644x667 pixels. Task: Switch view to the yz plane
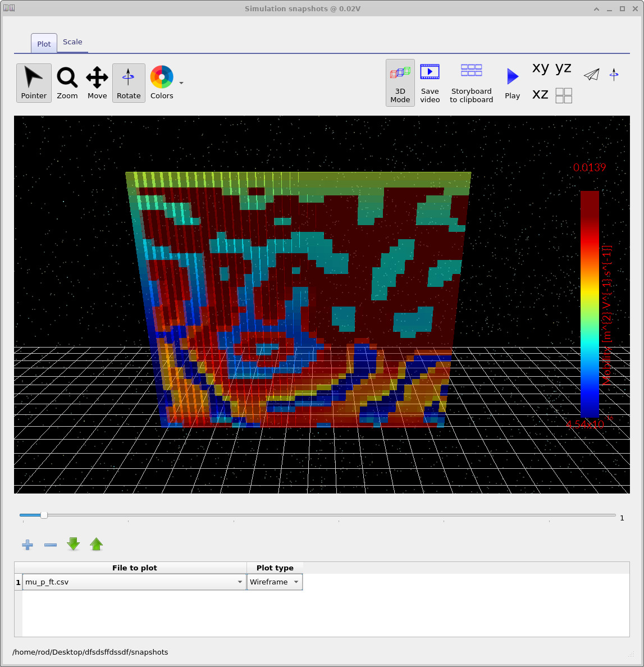(x=562, y=68)
